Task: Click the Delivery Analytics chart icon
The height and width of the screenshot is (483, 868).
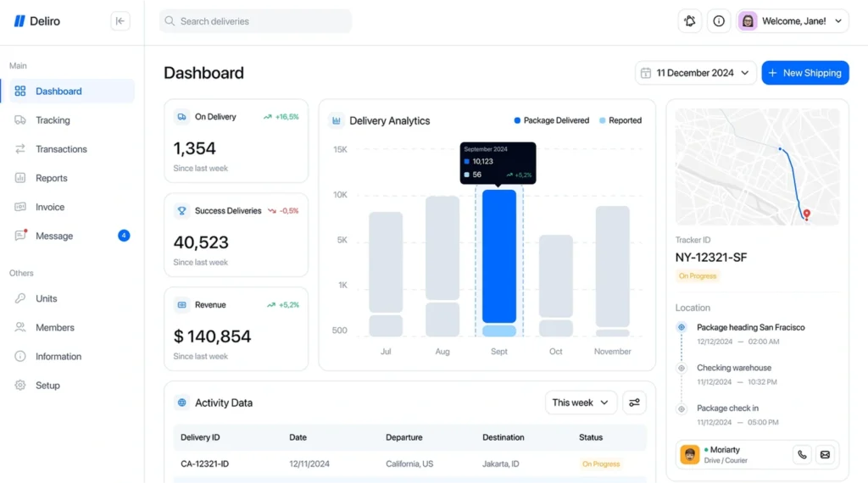Action: (337, 121)
